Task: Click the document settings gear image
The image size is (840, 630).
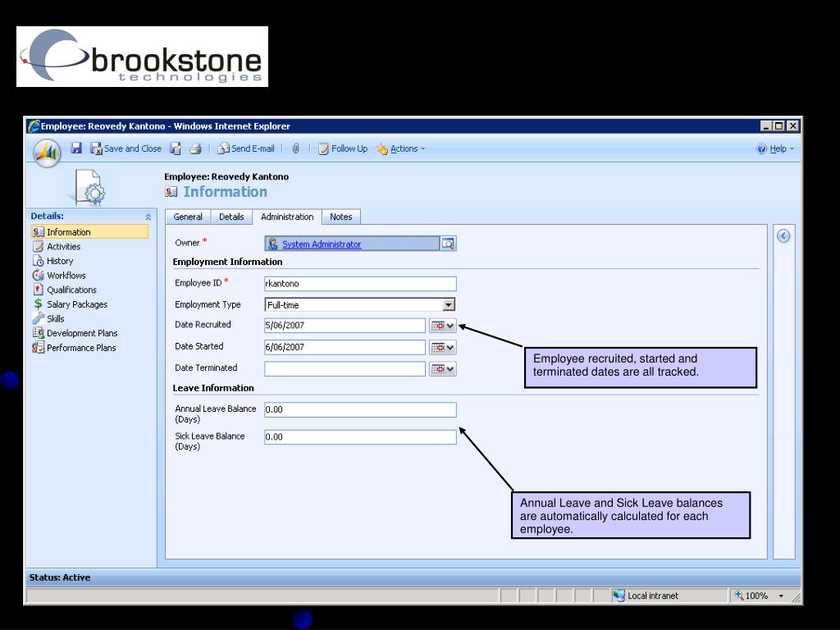Action: point(89,188)
